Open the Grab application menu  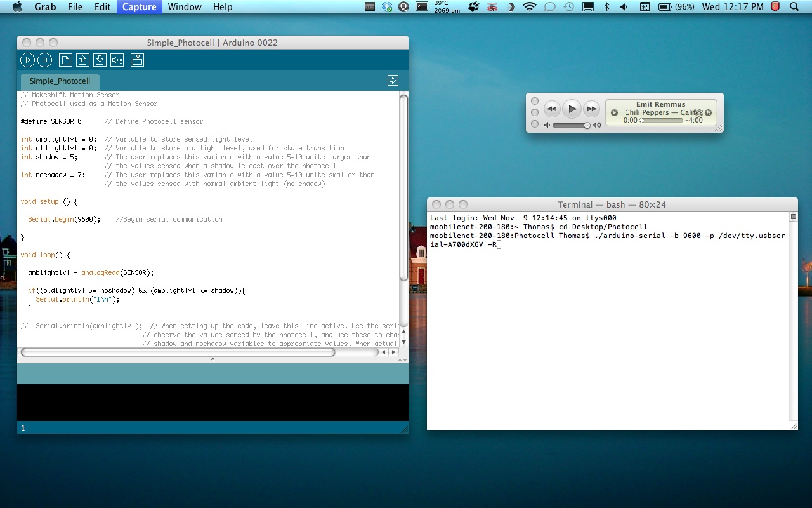(44, 7)
